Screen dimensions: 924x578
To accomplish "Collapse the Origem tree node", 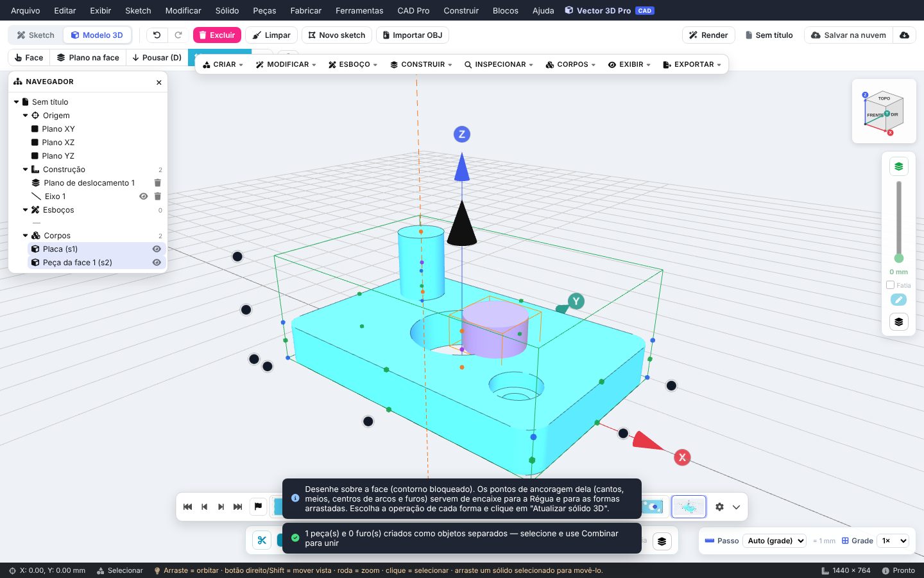I will tap(26, 116).
